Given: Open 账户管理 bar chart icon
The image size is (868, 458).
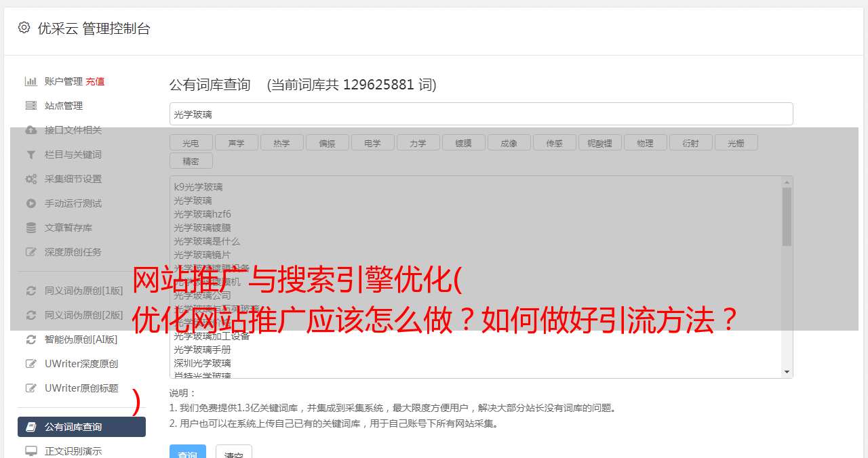Looking at the screenshot, I should point(31,81).
